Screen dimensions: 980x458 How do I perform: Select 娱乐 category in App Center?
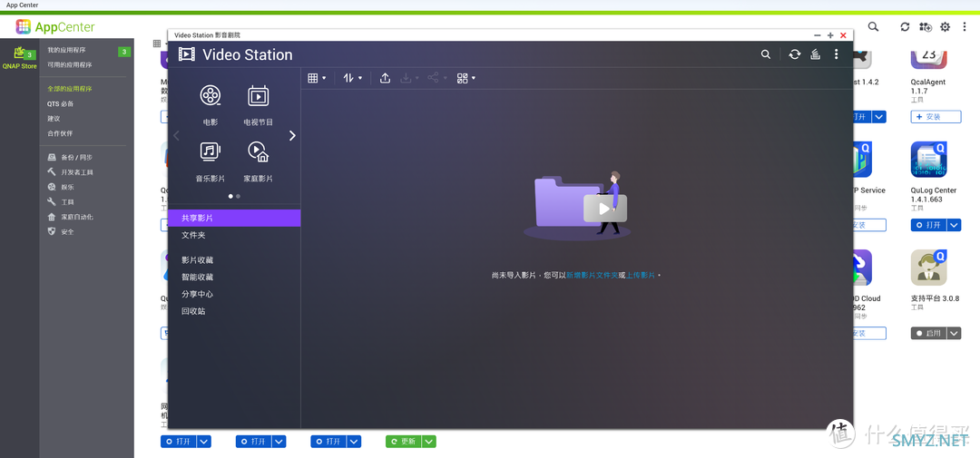tap(61, 187)
